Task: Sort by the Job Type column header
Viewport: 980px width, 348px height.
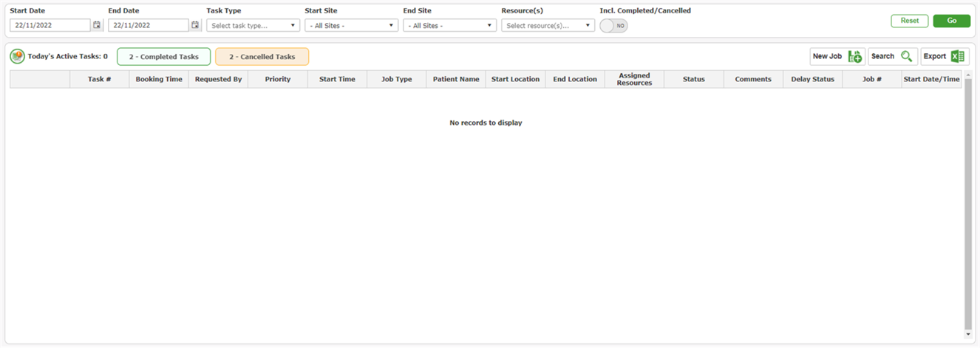Action: 397,79
